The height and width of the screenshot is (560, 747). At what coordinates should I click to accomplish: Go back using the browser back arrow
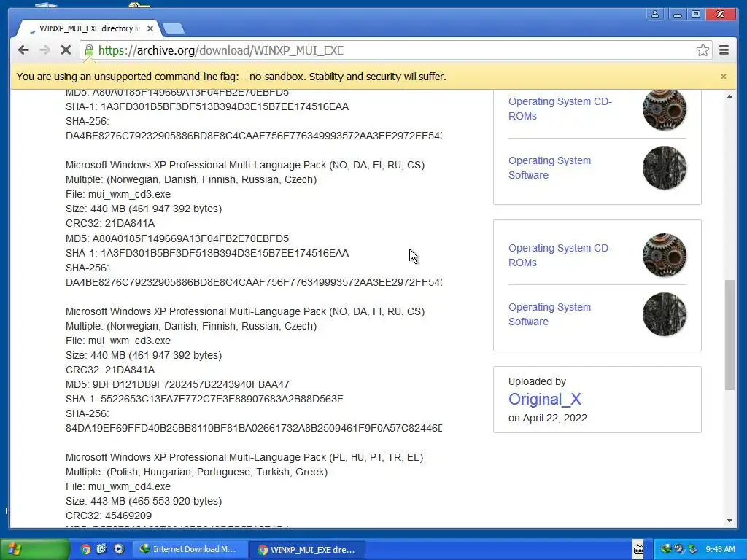click(23, 50)
